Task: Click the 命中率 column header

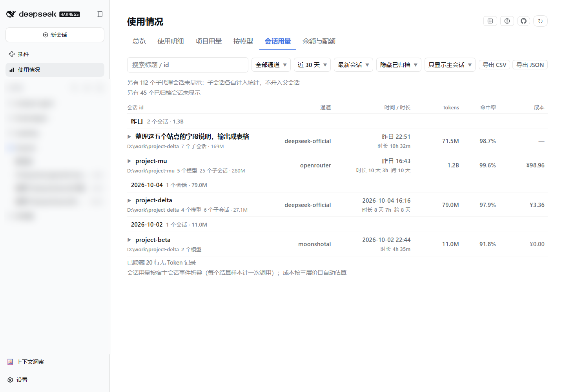Action: point(488,107)
